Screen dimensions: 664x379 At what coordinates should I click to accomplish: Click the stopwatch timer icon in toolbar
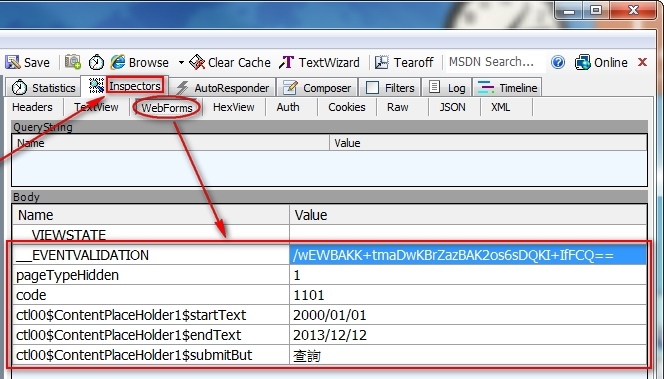pos(97,62)
